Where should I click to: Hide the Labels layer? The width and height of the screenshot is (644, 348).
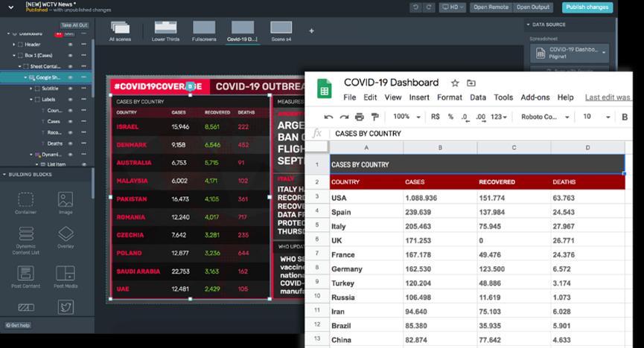click(70, 100)
